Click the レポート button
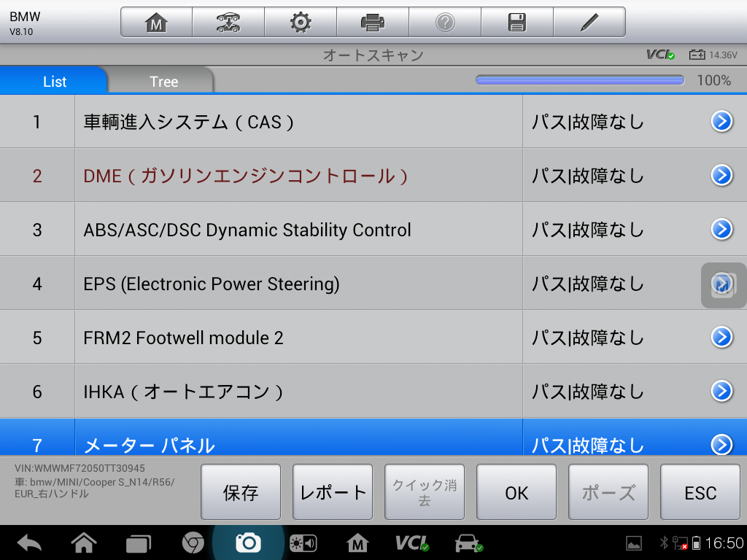Viewport: 747px width, 560px height. [x=333, y=492]
